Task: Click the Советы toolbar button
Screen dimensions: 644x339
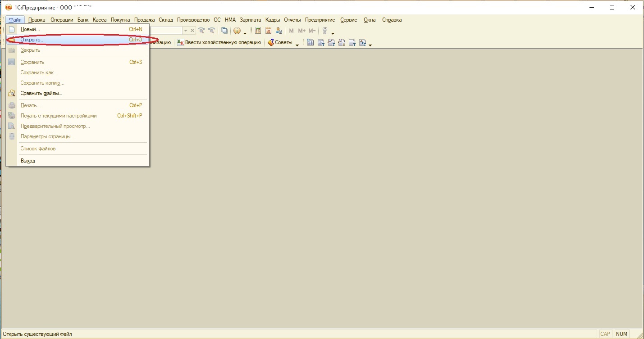Action: [280, 42]
